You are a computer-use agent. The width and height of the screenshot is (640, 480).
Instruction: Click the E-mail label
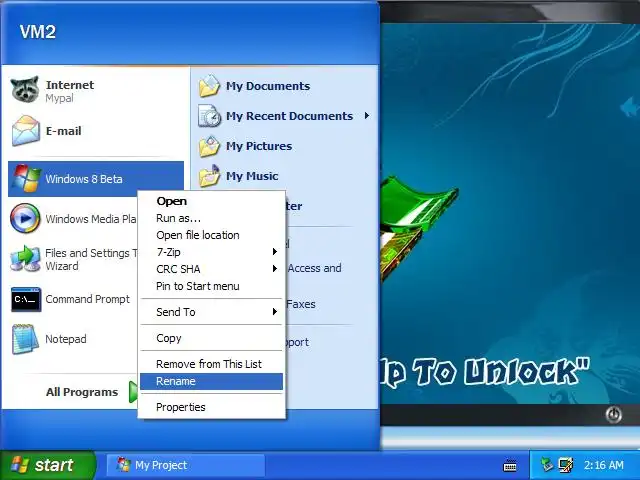click(x=63, y=131)
